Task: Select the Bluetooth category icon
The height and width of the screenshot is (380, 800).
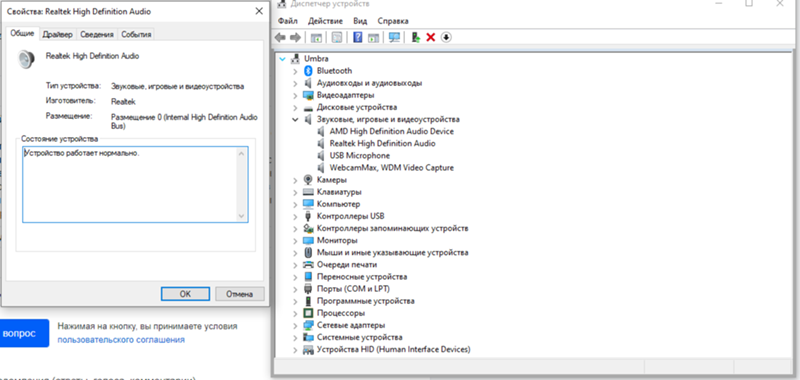Action: coord(308,71)
